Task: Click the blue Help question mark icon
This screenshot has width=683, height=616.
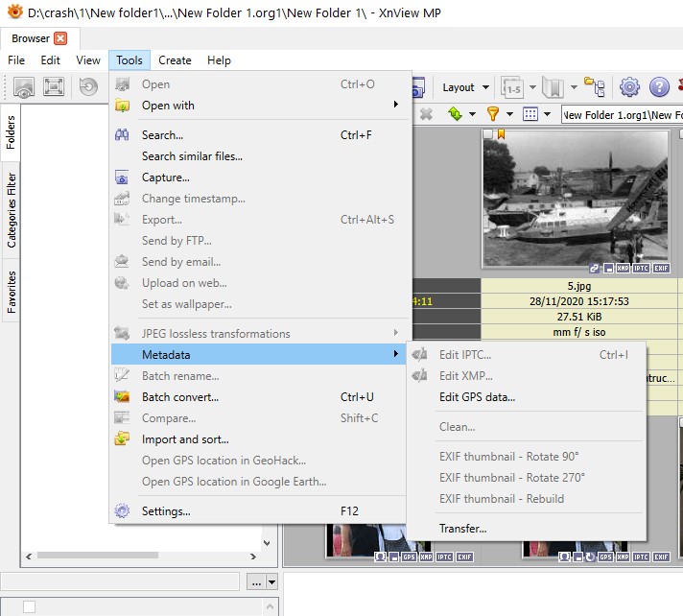Action: pyautogui.click(x=659, y=87)
